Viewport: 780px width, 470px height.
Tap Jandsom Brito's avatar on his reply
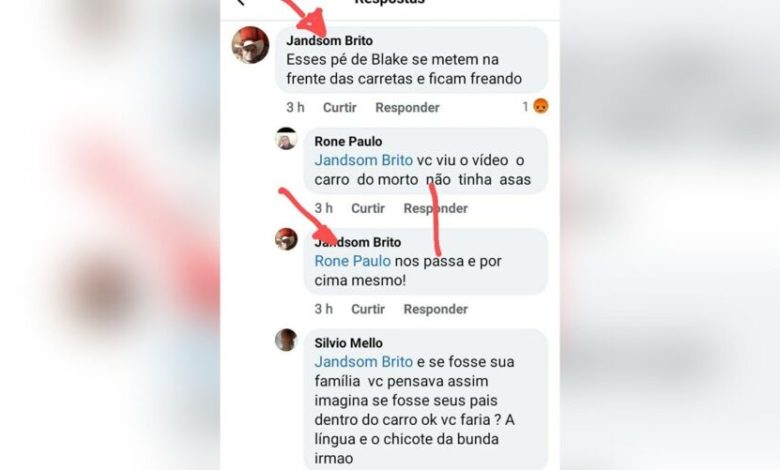287,239
